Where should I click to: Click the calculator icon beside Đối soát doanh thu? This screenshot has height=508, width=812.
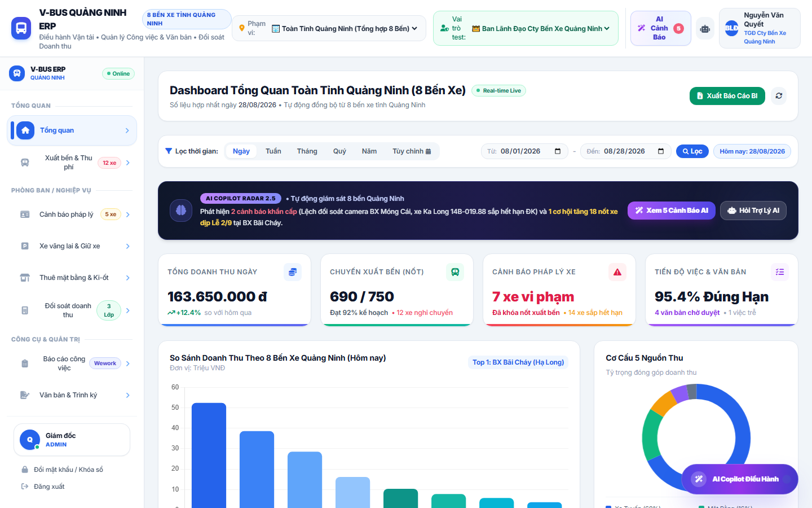pos(25,310)
